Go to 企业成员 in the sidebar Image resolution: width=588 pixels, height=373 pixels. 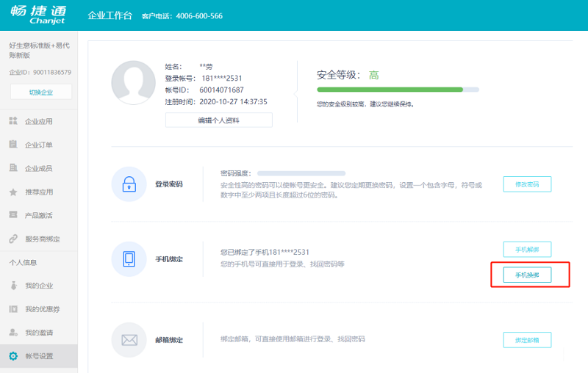(39, 169)
